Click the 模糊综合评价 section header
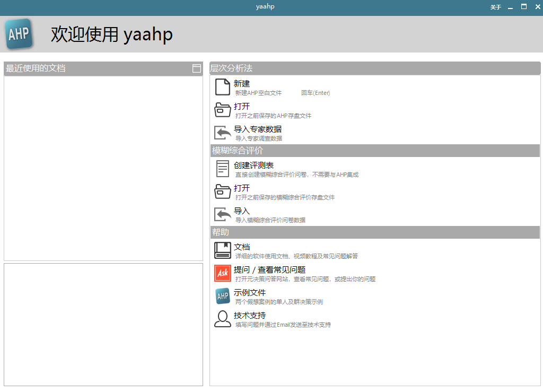This screenshot has width=543, height=392. (375, 151)
